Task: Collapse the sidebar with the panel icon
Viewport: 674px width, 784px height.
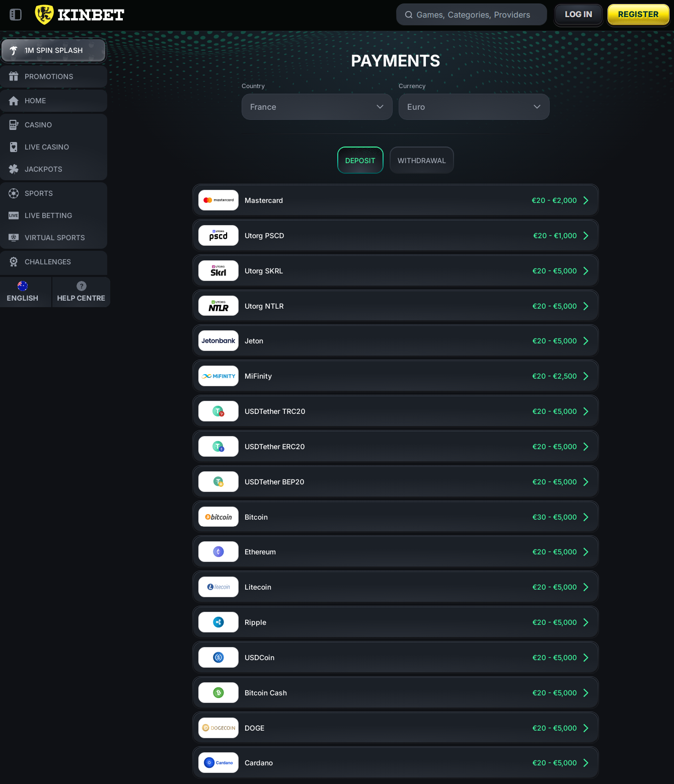Action: (16, 15)
